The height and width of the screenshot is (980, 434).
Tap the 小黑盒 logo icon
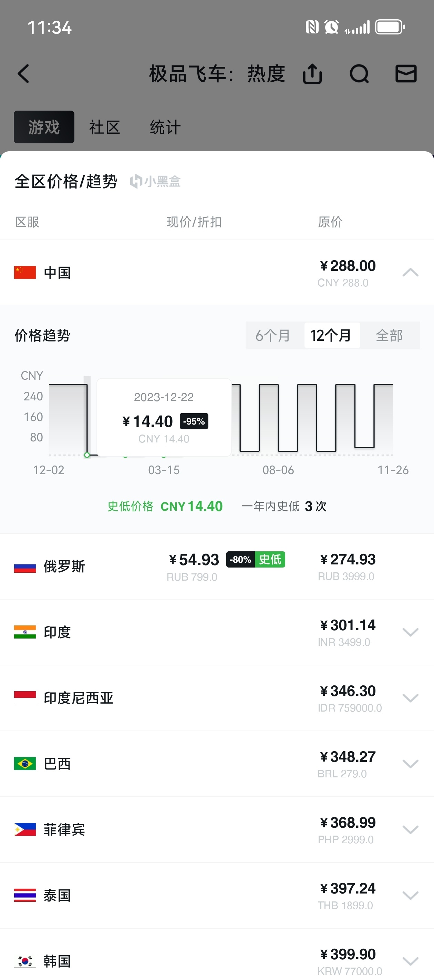[136, 182]
